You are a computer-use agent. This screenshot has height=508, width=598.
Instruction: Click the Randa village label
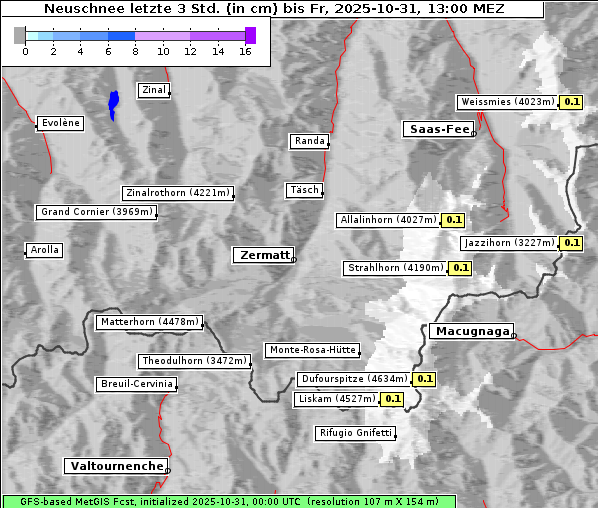pyautogui.click(x=309, y=141)
